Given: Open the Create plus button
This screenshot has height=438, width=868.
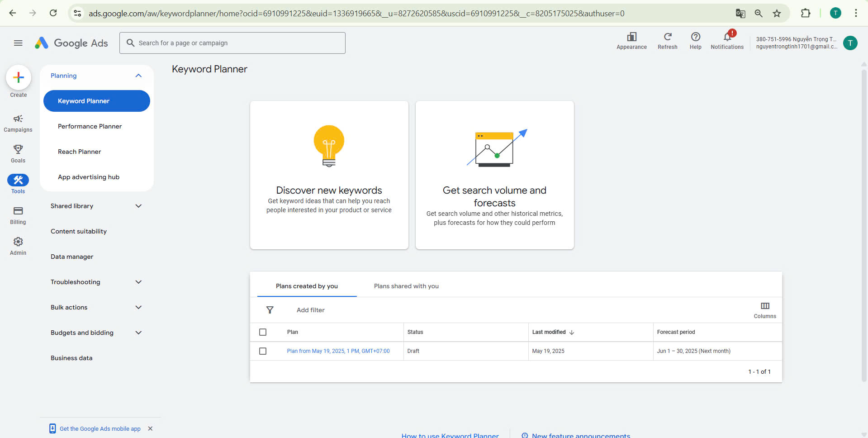Looking at the screenshot, I should point(19,78).
